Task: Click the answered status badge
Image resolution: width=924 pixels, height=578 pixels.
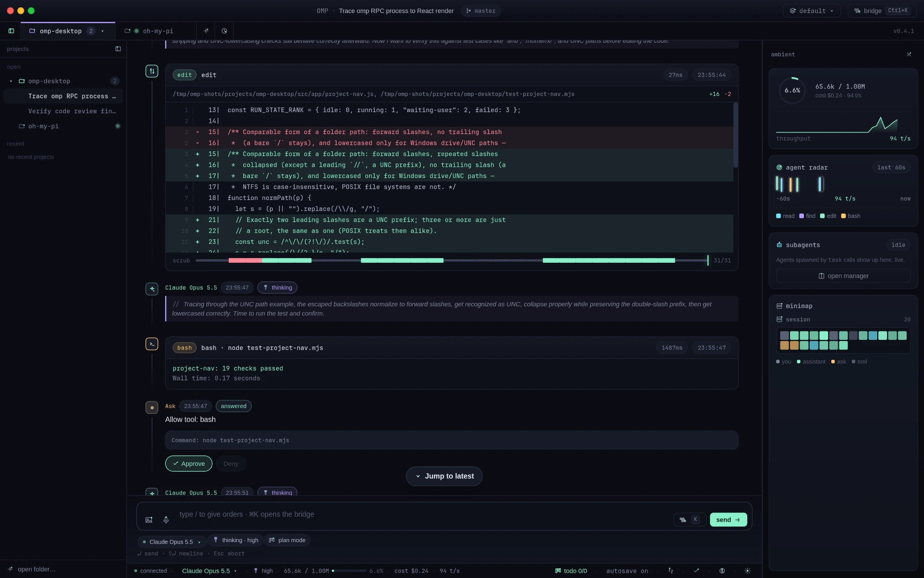Action: tap(233, 406)
